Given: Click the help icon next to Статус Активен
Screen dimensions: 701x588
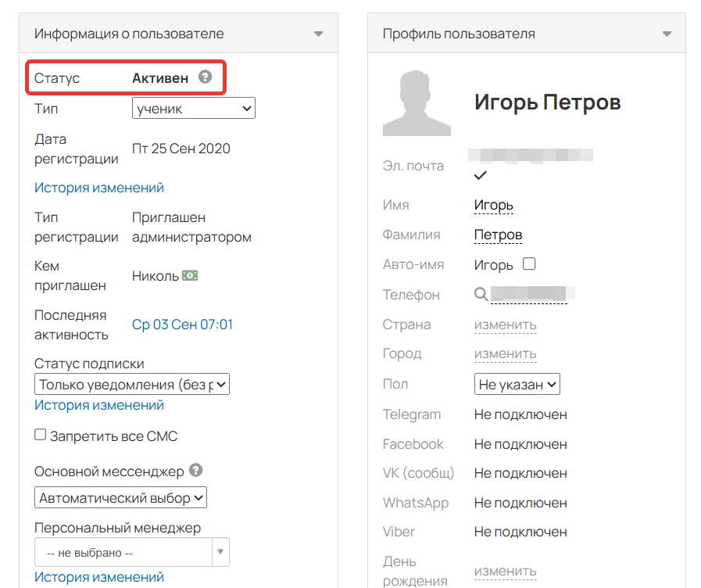Looking at the screenshot, I should click(205, 77).
